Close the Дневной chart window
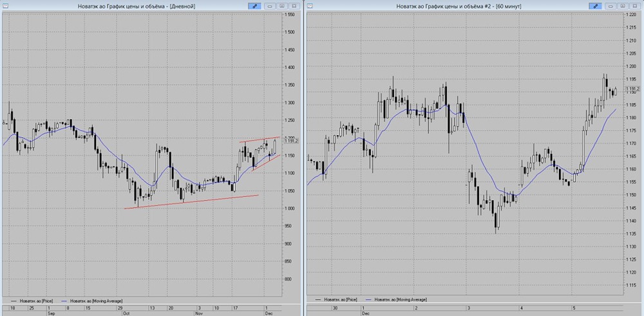This screenshot has height=316, width=644. [293, 6]
